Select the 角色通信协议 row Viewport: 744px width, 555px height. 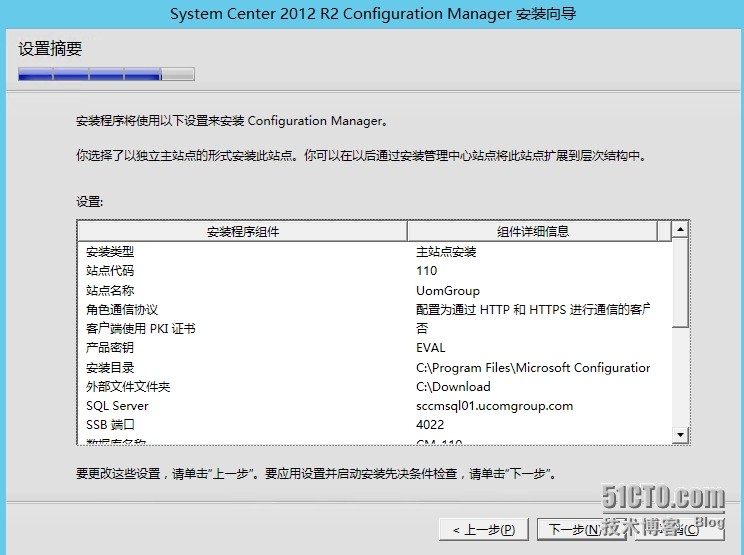click(375, 309)
